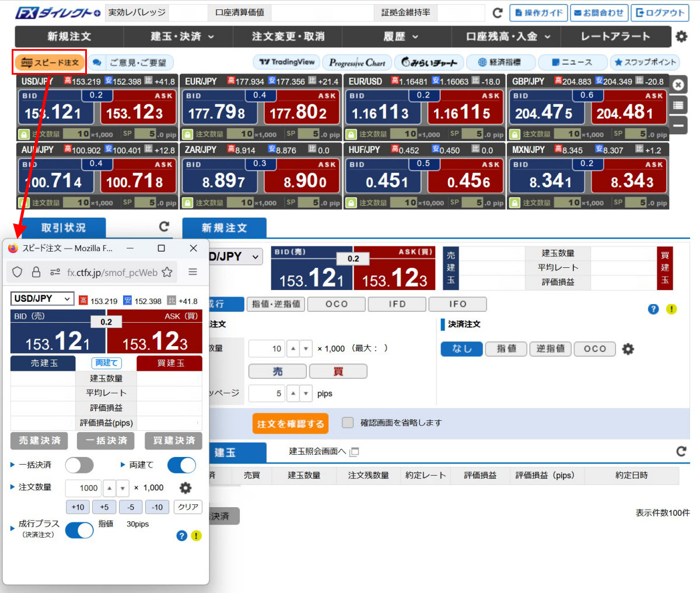The width and height of the screenshot is (700, 593).
Task: Click yellow exclamation icon in new order panel
Action: 671,309
